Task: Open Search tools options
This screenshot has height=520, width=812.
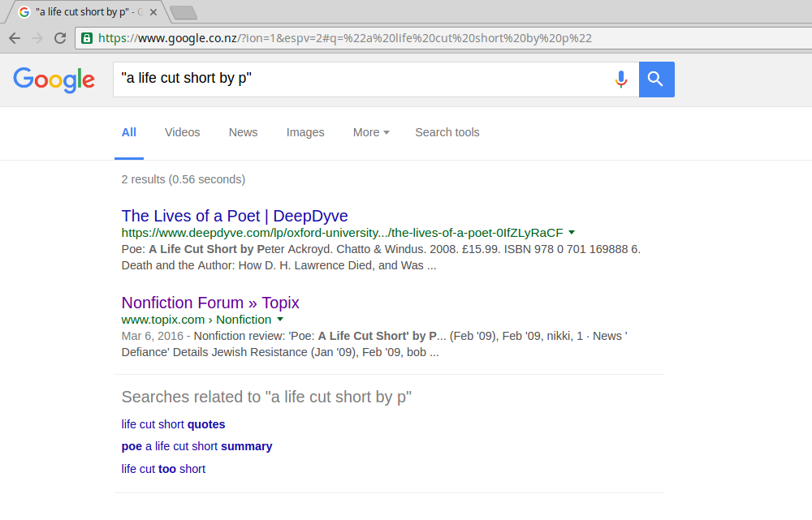Action: (x=447, y=132)
